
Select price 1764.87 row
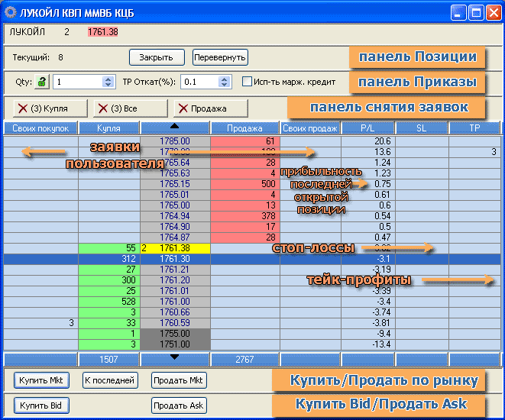tap(175, 237)
